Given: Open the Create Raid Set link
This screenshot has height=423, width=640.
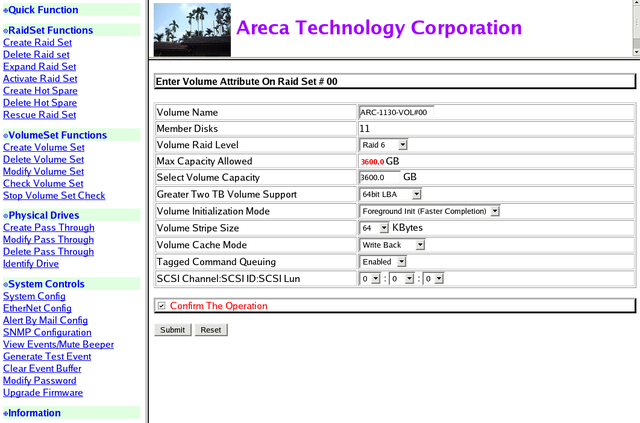Looking at the screenshot, I should (37, 43).
